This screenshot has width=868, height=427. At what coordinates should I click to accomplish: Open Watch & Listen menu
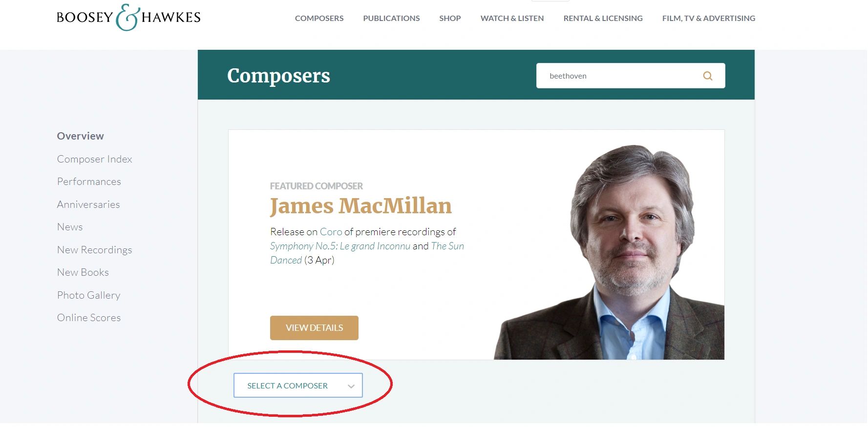point(512,18)
